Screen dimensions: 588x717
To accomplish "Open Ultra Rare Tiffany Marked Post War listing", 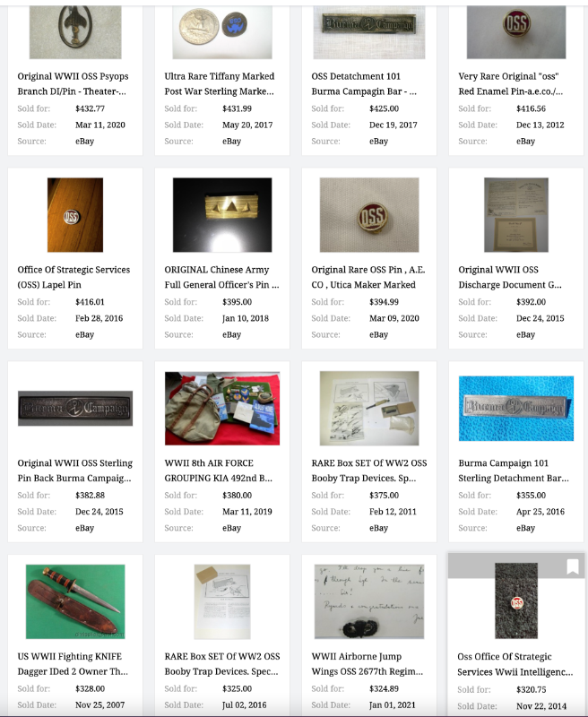I will coord(219,83).
